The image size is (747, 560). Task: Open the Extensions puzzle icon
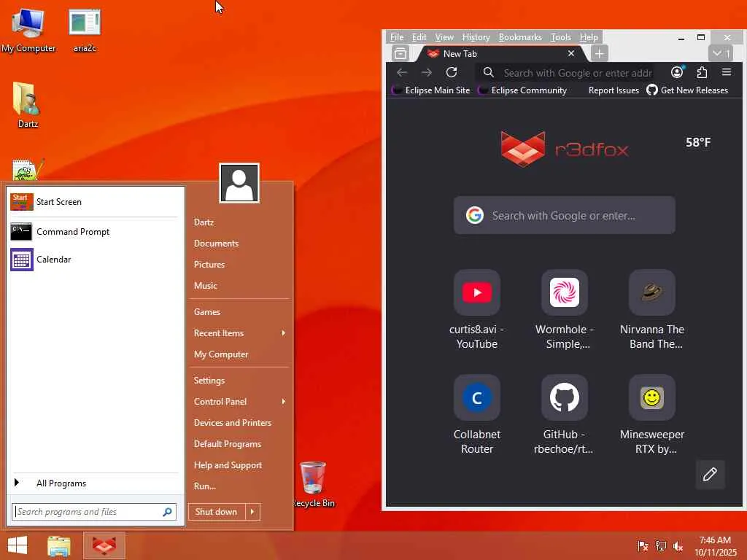click(x=702, y=72)
